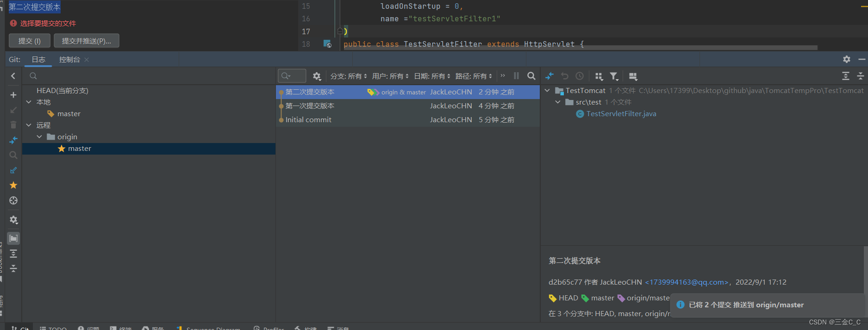Select the 第二次提交版本 commit row
This screenshot has height=330, width=868.
(408, 92)
